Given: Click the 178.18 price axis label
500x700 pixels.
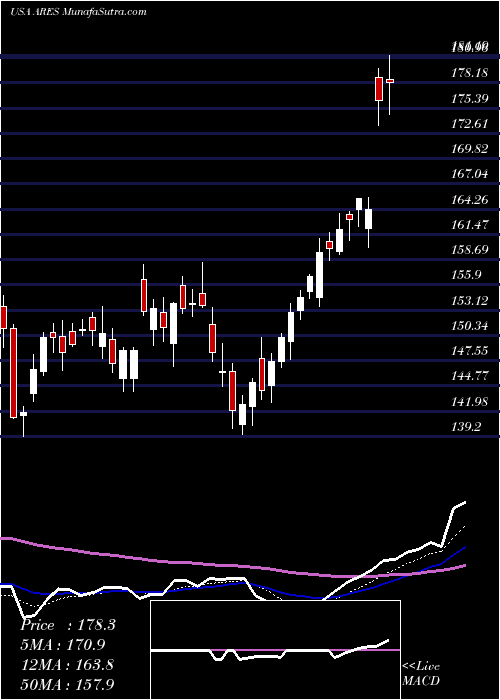Looking at the screenshot, I should [470, 73].
